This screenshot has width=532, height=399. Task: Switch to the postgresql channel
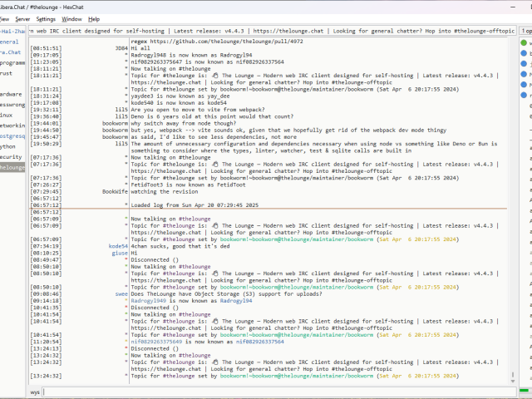pyautogui.click(x=12, y=135)
